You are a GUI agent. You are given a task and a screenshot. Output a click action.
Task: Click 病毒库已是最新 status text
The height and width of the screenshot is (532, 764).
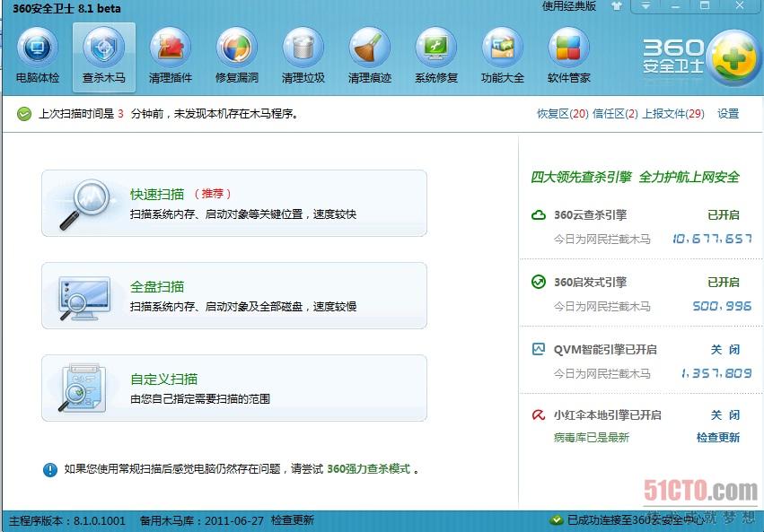pyautogui.click(x=592, y=438)
